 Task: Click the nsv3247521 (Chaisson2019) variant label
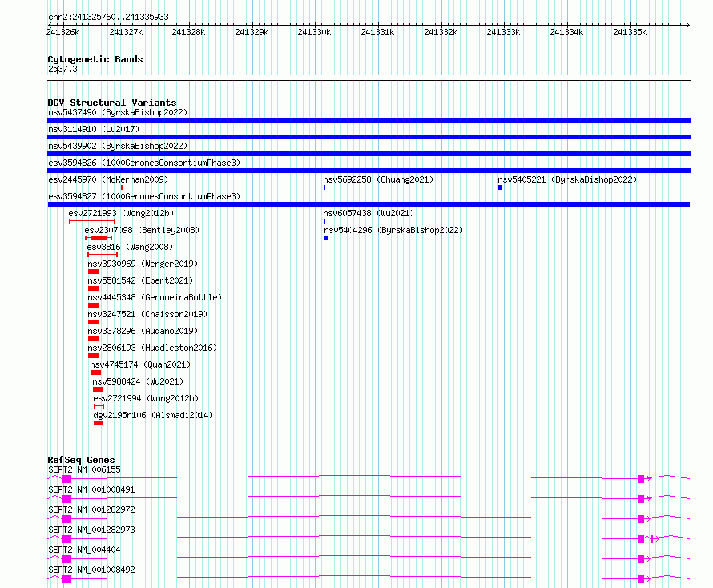click(x=147, y=314)
